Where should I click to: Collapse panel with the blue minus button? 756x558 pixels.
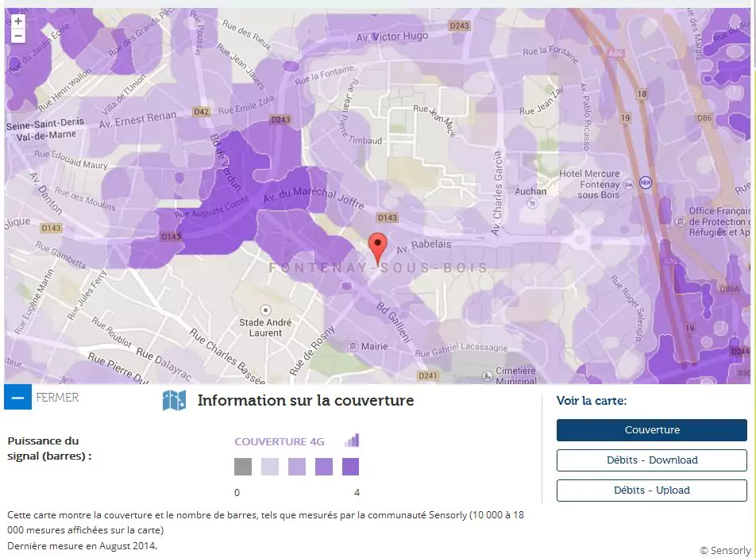click(17, 397)
